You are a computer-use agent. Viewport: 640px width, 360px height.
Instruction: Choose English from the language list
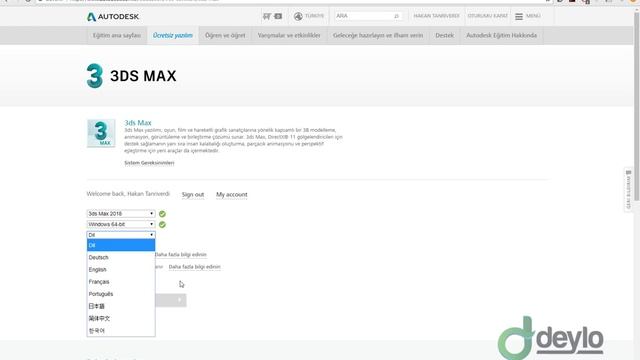point(121,270)
